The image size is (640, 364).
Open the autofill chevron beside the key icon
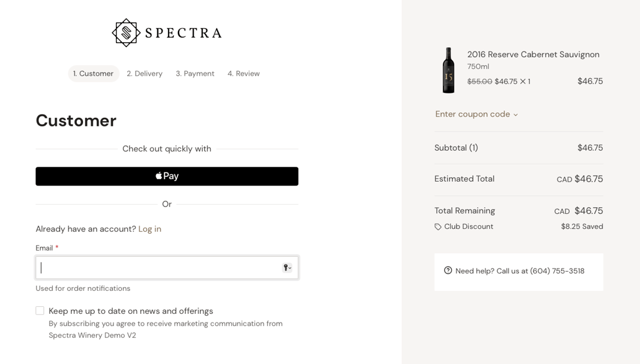coord(290,268)
